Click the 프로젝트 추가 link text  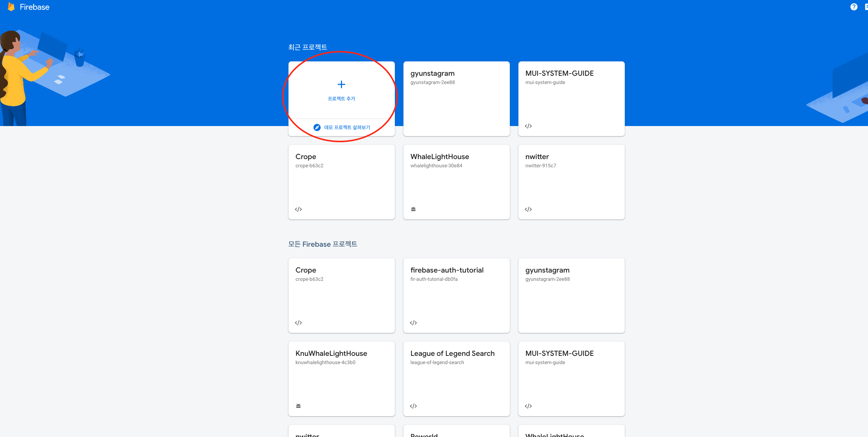(x=341, y=99)
